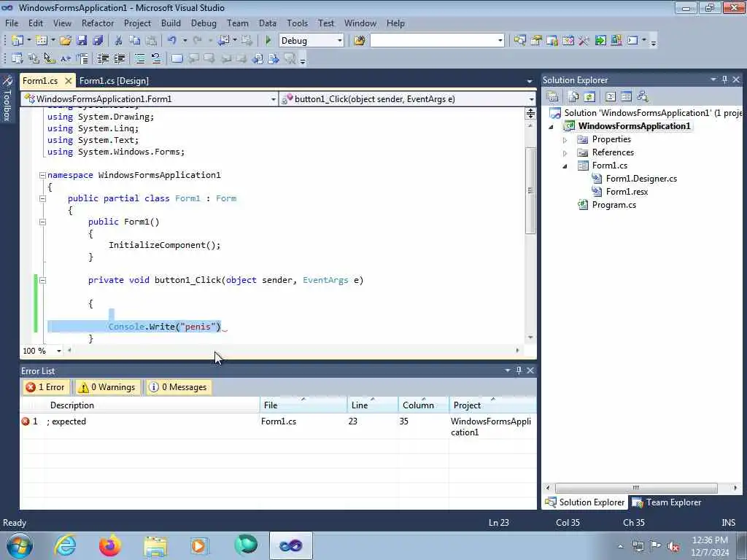Select Program.cs in Solution Explorer
The height and width of the screenshot is (560, 747).
click(x=614, y=205)
